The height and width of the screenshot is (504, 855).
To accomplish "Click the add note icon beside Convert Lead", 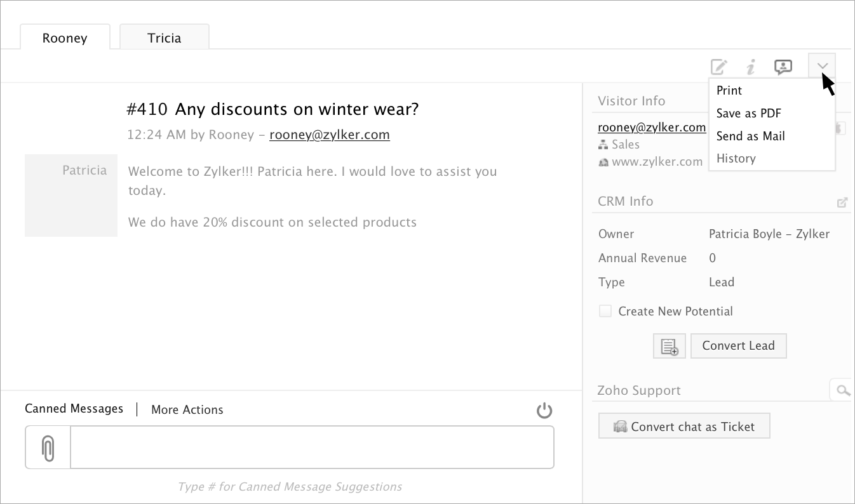I will click(670, 346).
